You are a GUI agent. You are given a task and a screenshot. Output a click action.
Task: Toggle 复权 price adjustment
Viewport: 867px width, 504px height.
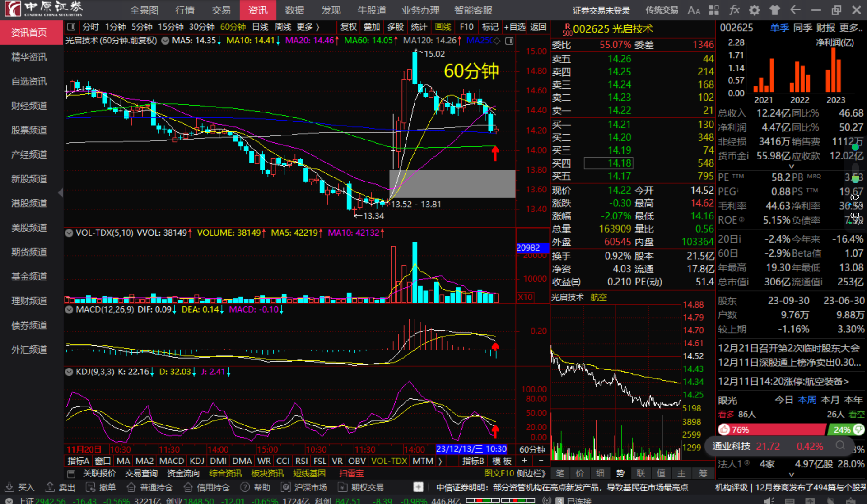click(x=349, y=27)
